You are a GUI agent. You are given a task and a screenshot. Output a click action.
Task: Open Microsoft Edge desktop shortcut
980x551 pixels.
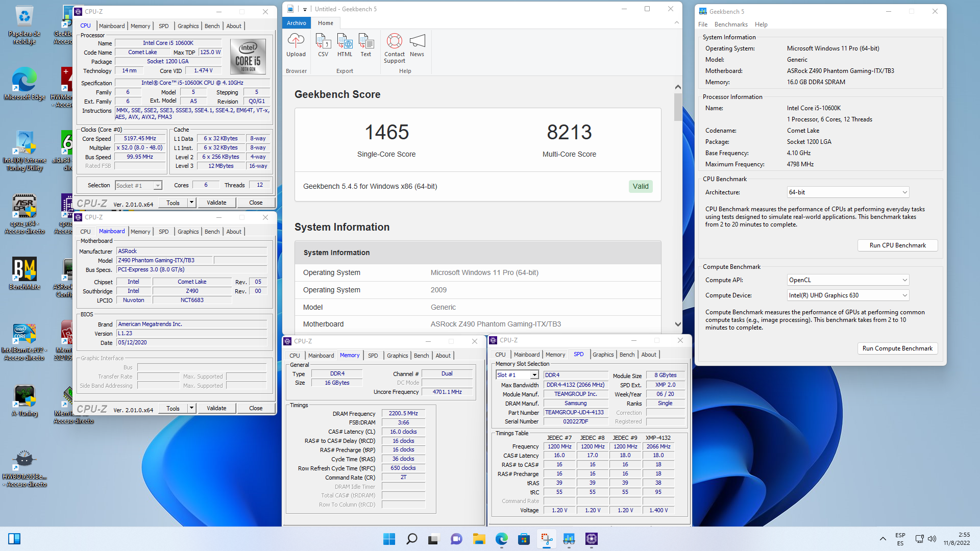[24, 84]
